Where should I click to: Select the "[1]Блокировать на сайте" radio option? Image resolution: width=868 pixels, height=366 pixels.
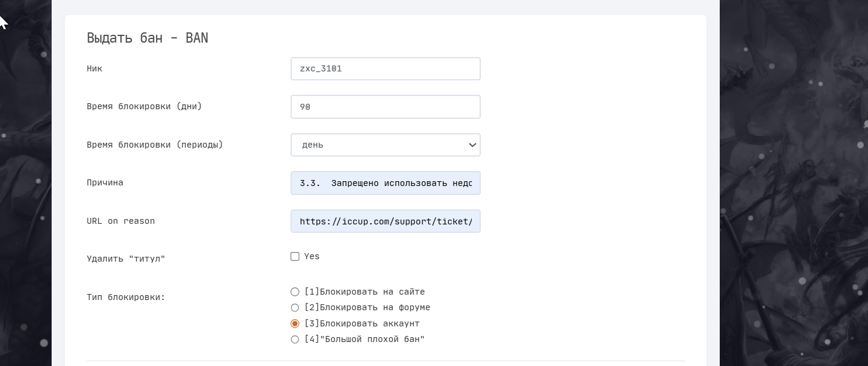pos(295,292)
